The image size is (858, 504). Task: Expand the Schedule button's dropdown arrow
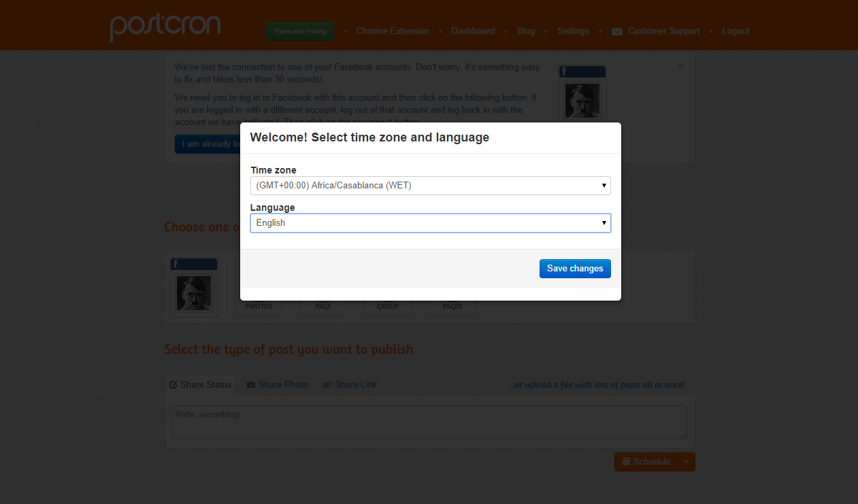click(x=687, y=462)
